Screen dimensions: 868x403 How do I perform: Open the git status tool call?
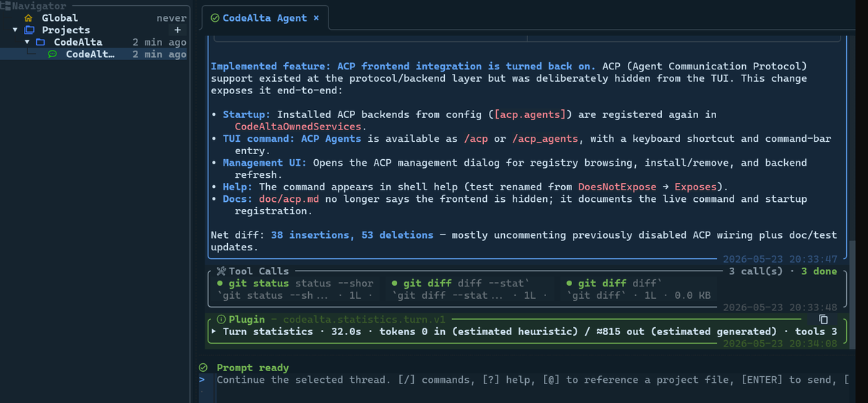coord(297,289)
